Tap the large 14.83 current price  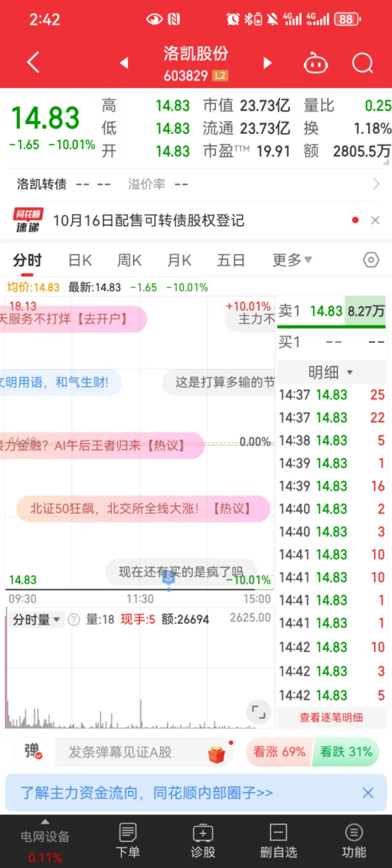point(45,118)
